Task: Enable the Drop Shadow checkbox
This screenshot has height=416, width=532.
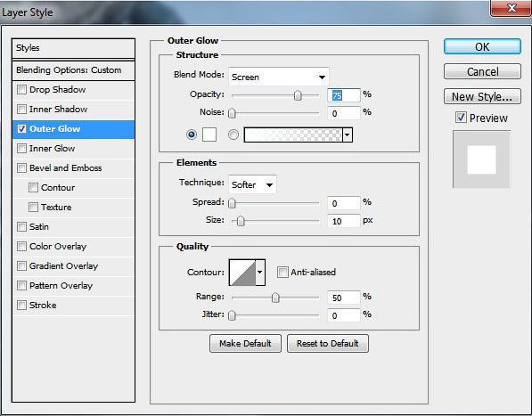Action: tap(21, 90)
